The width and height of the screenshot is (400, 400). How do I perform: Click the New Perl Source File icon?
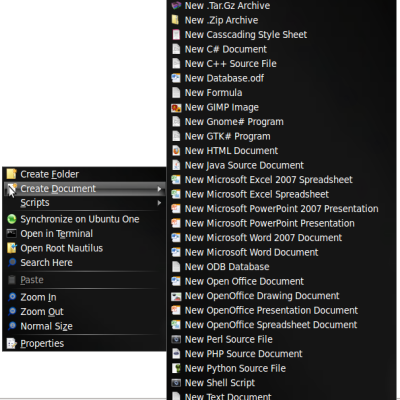(x=176, y=339)
